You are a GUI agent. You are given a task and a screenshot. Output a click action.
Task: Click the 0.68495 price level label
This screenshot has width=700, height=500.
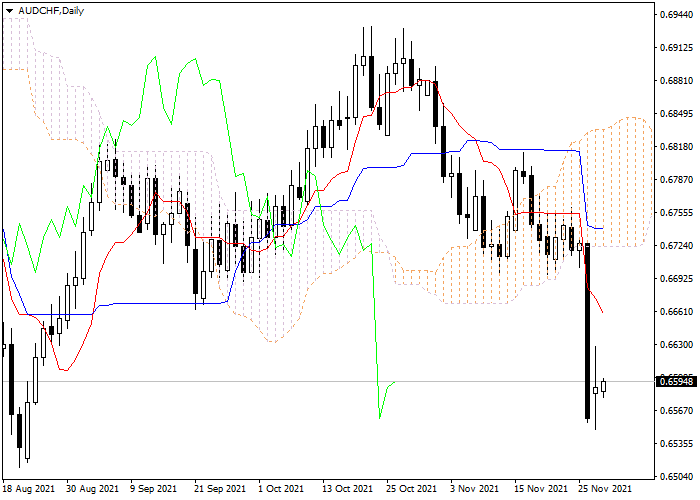click(x=676, y=114)
